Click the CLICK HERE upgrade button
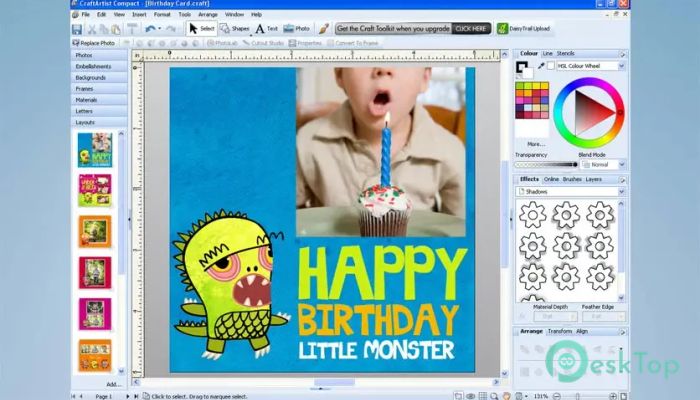This screenshot has height=400, width=700. [x=473, y=29]
